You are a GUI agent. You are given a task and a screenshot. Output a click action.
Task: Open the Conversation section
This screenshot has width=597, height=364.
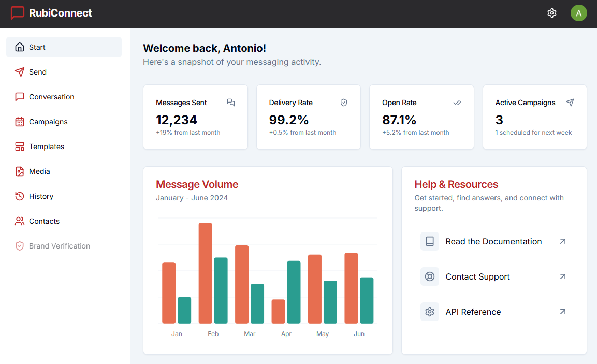[x=51, y=97]
